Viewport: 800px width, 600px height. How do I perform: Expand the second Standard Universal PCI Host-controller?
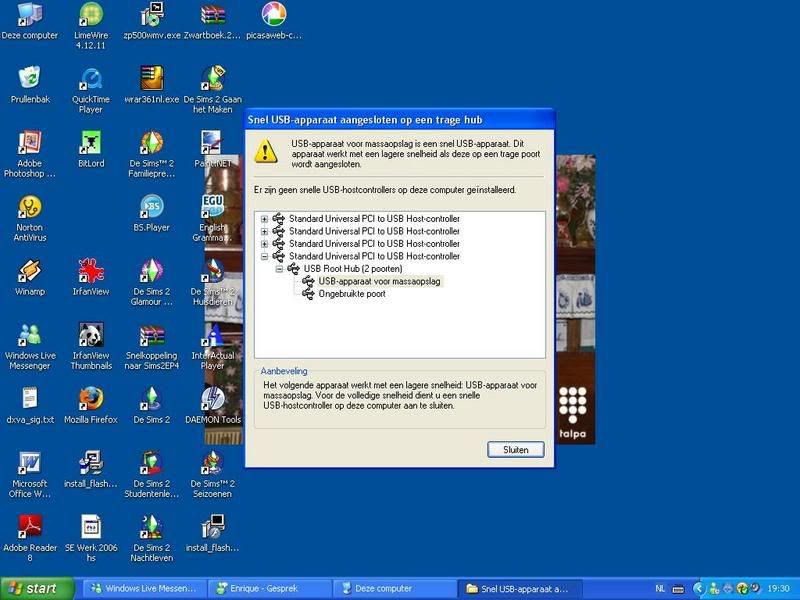tap(264, 232)
